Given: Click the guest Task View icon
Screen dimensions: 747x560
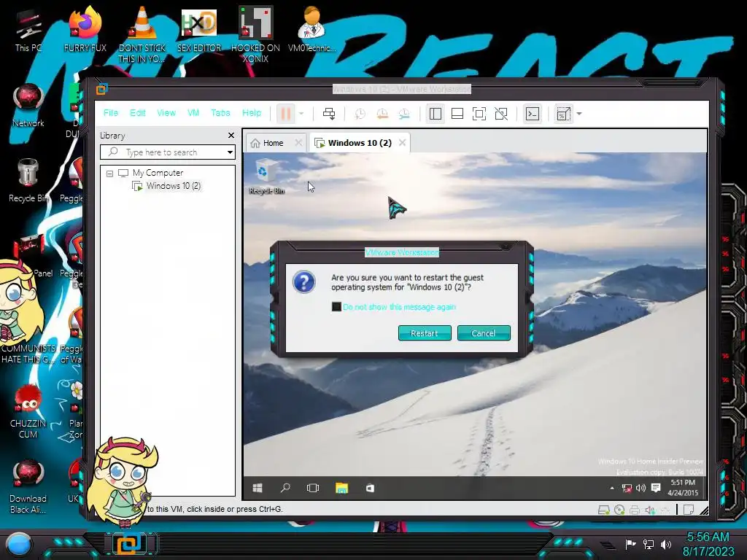Looking at the screenshot, I should 312,488.
